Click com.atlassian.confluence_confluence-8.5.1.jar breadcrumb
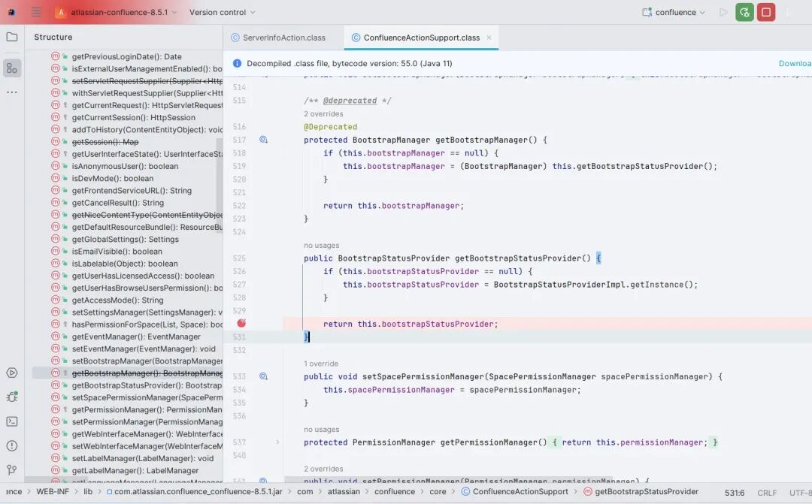This screenshot has height=504, width=812. coord(194,491)
